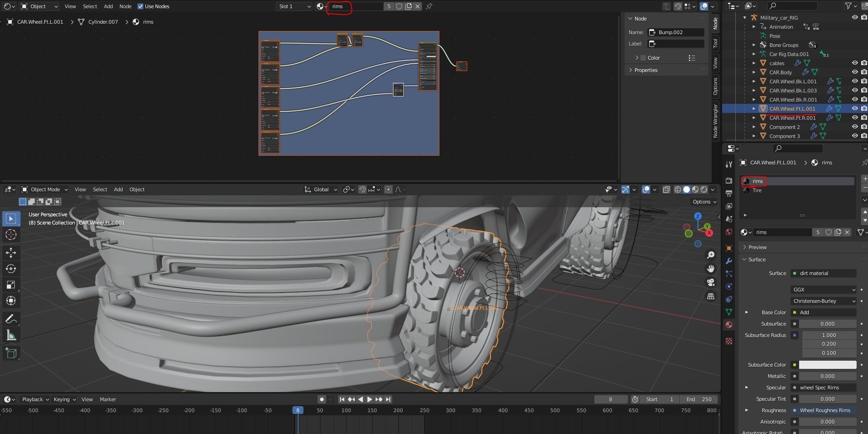This screenshot has height=434, width=868.
Task: Click fake user shield in node editor header
Action: [x=399, y=6]
